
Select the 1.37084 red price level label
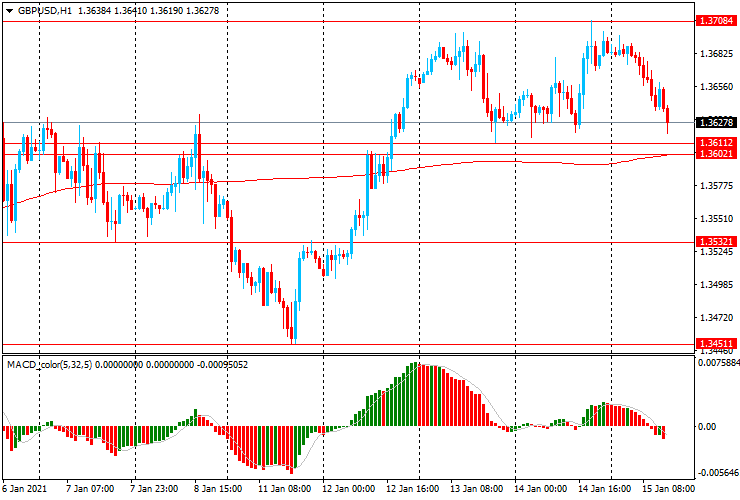tap(717, 20)
